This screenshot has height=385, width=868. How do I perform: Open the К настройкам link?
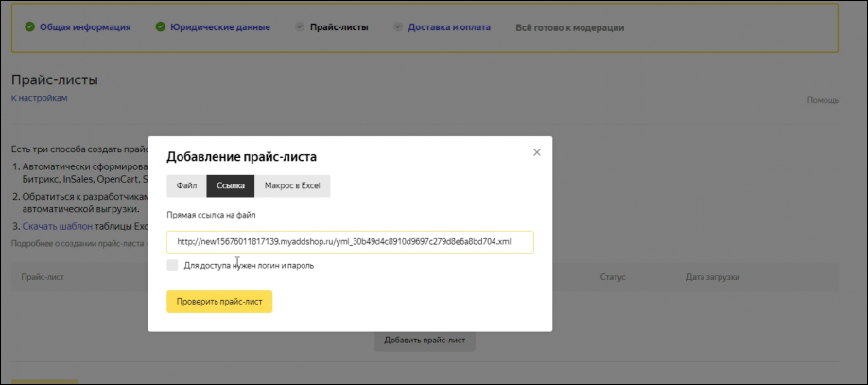point(39,98)
